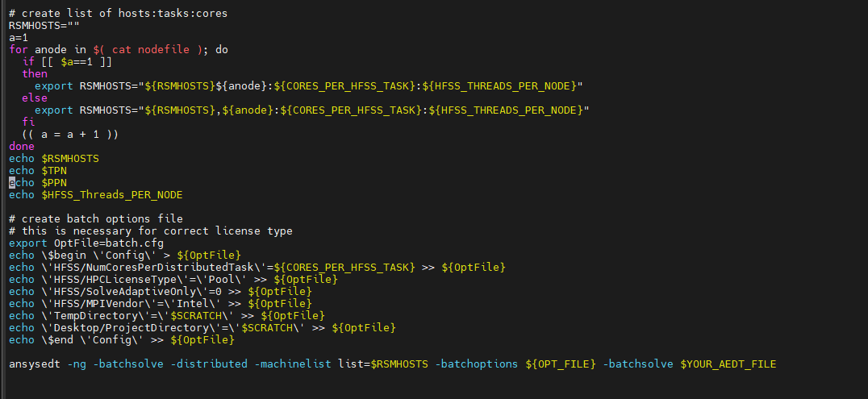Click 'cat nodefile' in for loop
This screenshot has height=399, width=868.
(x=150, y=49)
